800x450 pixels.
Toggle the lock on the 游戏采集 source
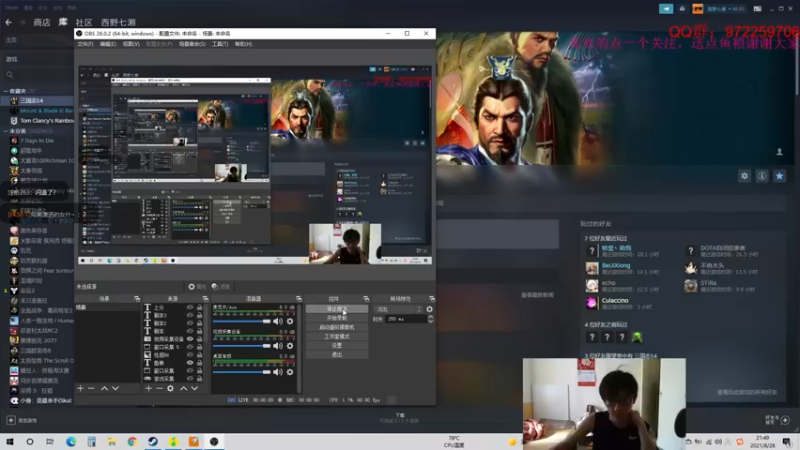[x=199, y=379]
